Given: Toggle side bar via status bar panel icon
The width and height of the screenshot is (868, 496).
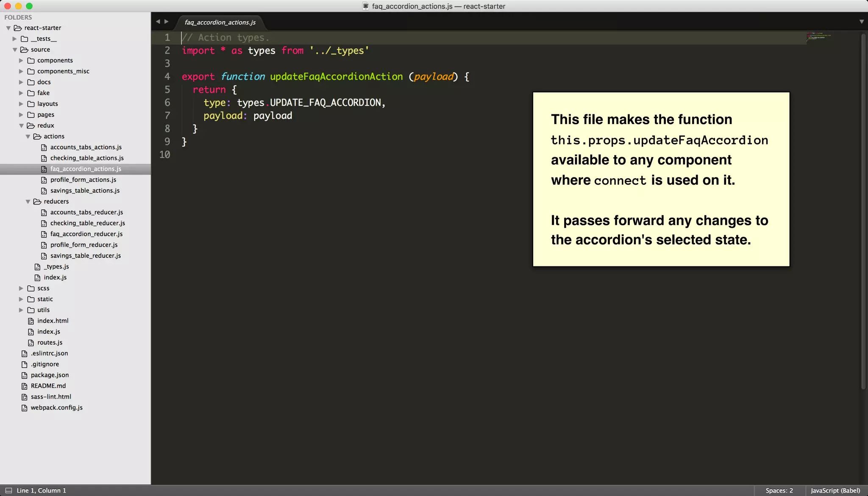Looking at the screenshot, I should pyautogui.click(x=8, y=490).
